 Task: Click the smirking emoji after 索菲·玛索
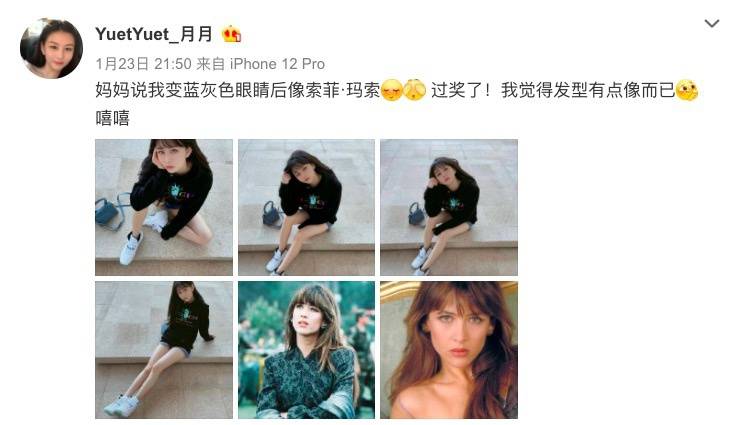pyautogui.click(x=391, y=90)
